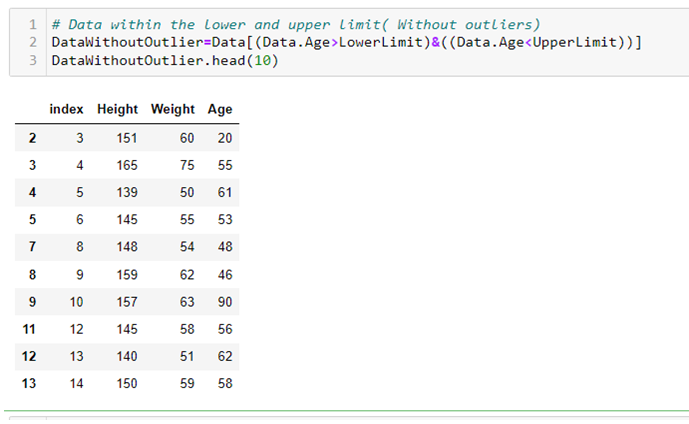The image size is (689, 424).
Task: Click Weight value 63 in row 9
Action: click(x=187, y=302)
